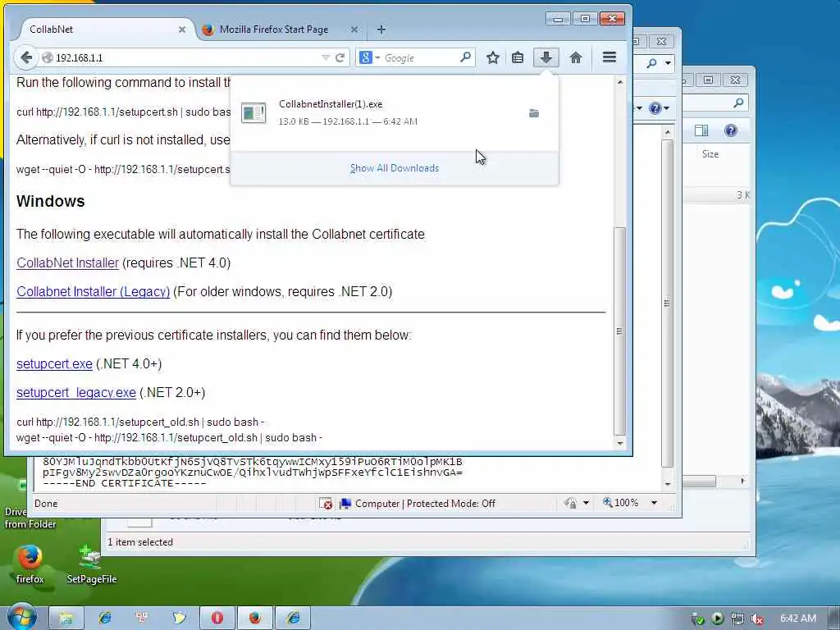Click Show All Downloads
This screenshot has height=630, width=840.
click(x=395, y=168)
